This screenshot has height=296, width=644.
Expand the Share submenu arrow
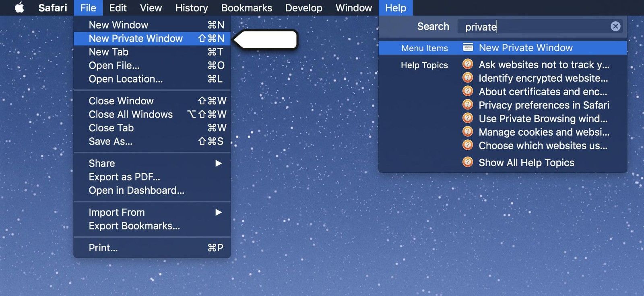(218, 163)
